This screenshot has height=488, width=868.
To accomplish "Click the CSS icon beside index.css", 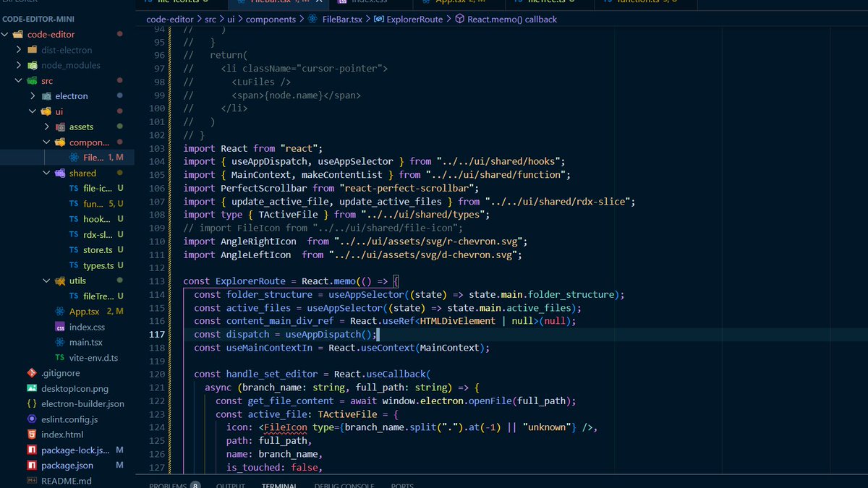I will [x=60, y=327].
